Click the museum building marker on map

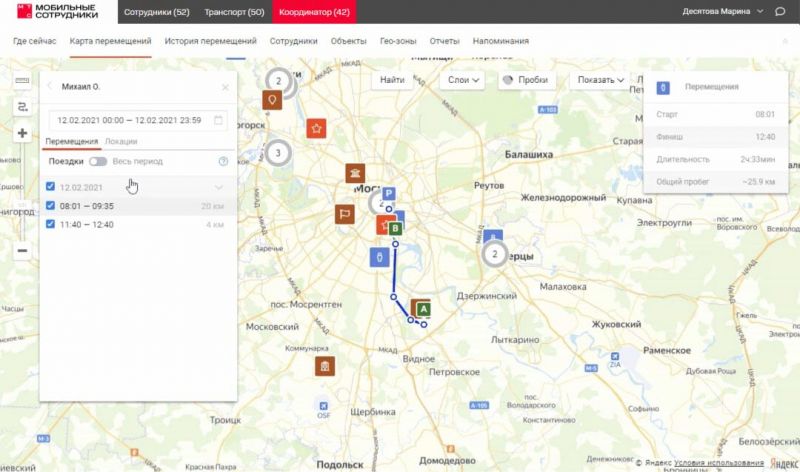coord(355,174)
